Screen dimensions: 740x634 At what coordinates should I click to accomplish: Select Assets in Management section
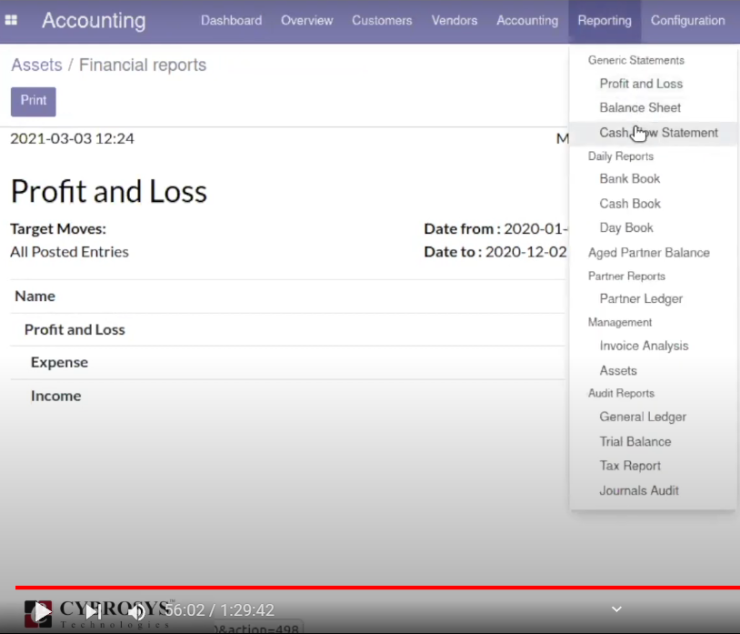pos(618,371)
